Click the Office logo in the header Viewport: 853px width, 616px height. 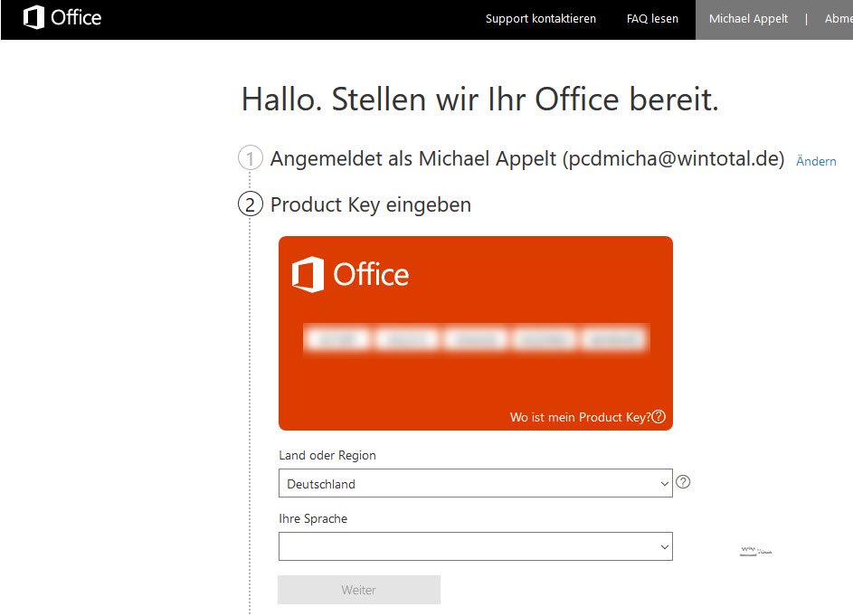[x=62, y=18]
